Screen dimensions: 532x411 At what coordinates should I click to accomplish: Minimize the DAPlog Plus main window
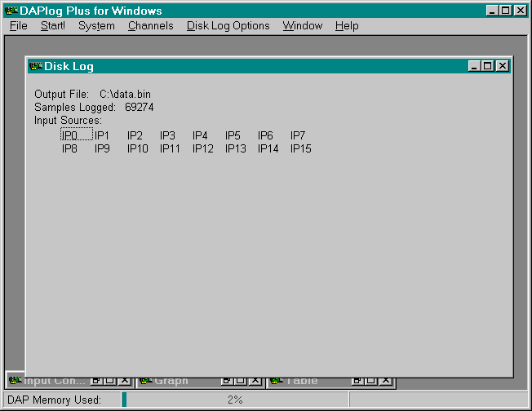[492, 11]
